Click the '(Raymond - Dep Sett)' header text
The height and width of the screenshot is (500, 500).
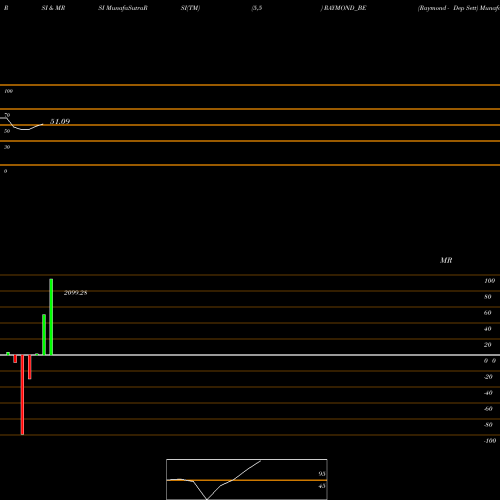click(448, 8)
